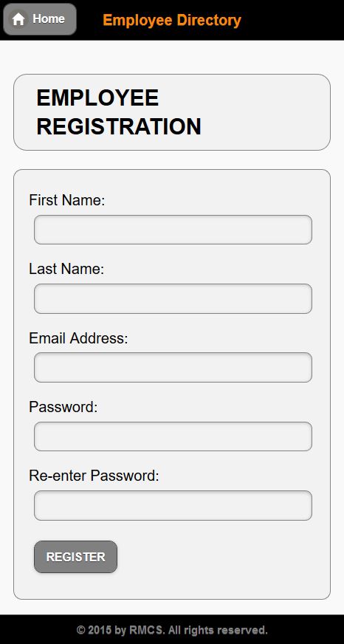Viewport: 344px width, 644px height.
Task: Click the Email Address label
Action: [78, 338]
